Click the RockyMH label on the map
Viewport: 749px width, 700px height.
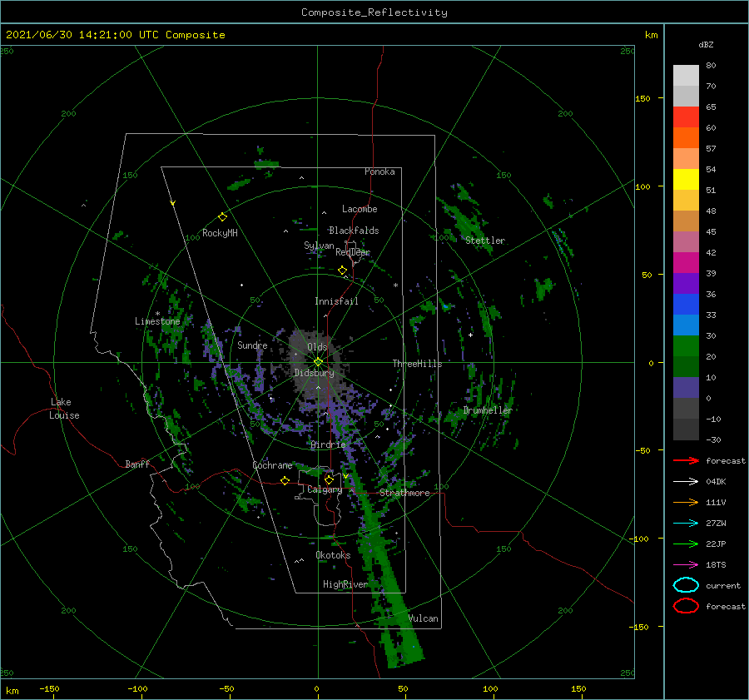click(x=220, y=233)
